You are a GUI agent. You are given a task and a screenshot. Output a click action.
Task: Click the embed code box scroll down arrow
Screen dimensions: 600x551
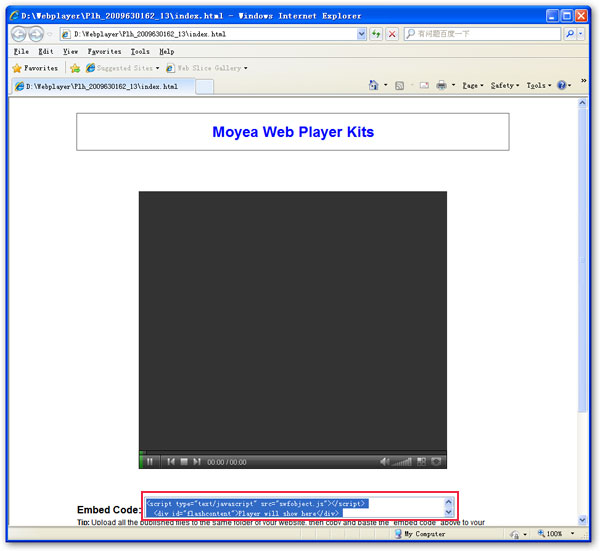(x=448, y=512)
